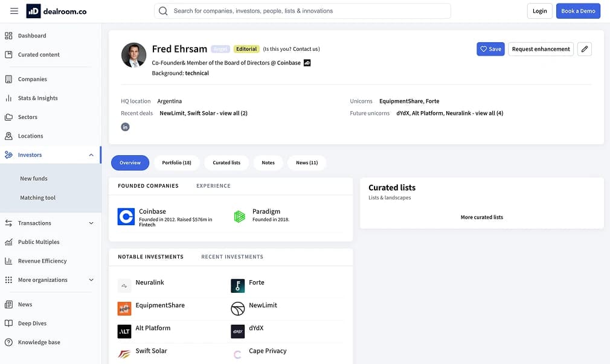Open Fred Ehrsam's LinkedIn icon

tap(125, 127)
